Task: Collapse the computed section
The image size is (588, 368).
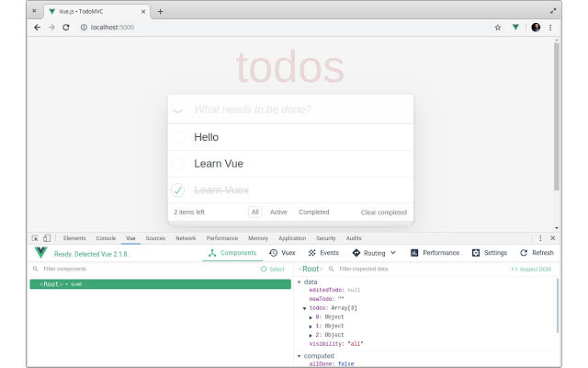Action: (x=300, y=356)
